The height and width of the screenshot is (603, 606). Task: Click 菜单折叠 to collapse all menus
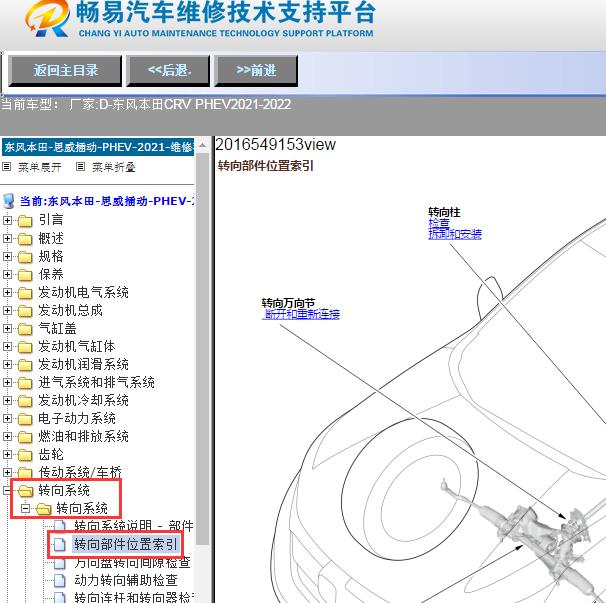[114, 167]
